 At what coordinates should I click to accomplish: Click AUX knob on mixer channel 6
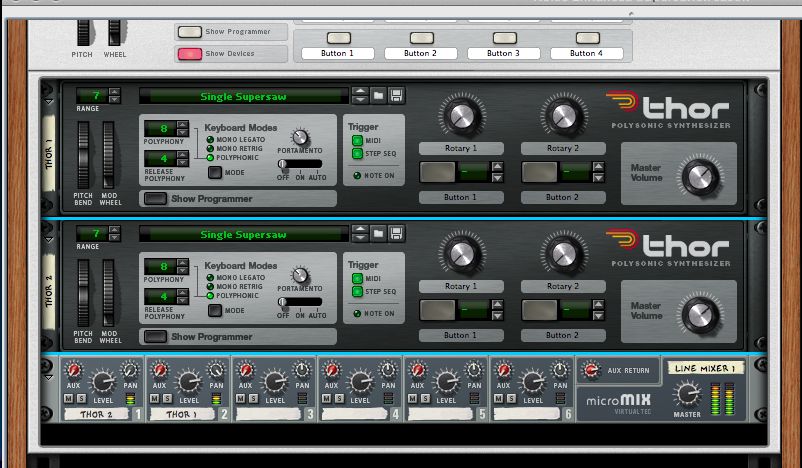(x=503, y=370)
